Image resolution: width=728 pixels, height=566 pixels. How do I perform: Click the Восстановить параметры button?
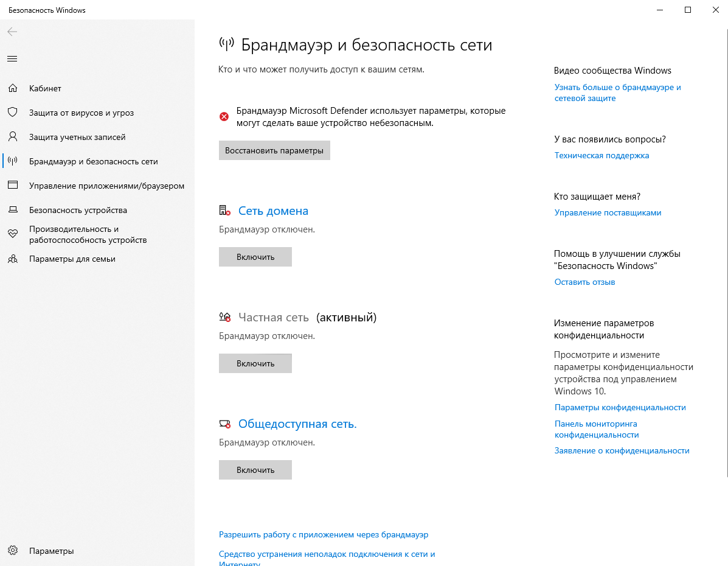coord(274,150)
